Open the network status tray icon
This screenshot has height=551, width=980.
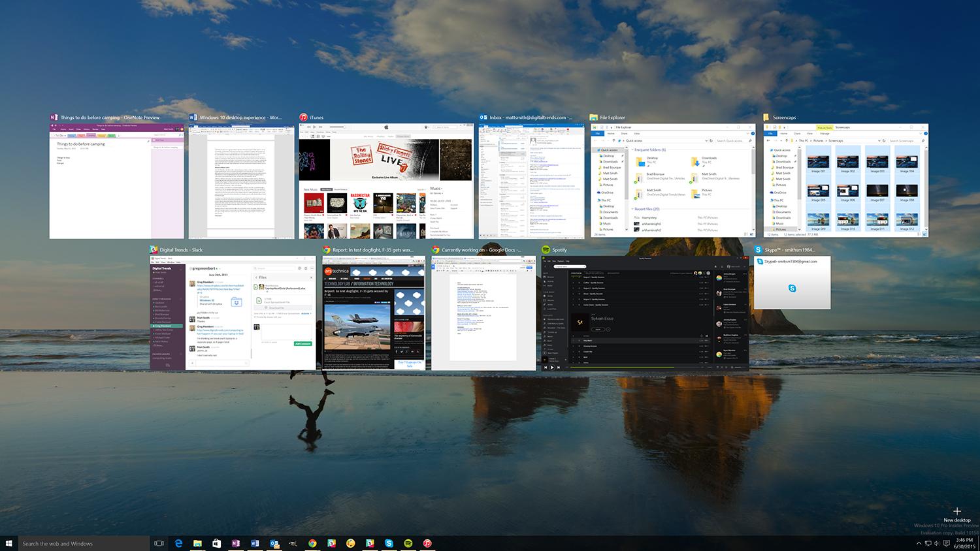pyautogui.click(x=928, y=543)
